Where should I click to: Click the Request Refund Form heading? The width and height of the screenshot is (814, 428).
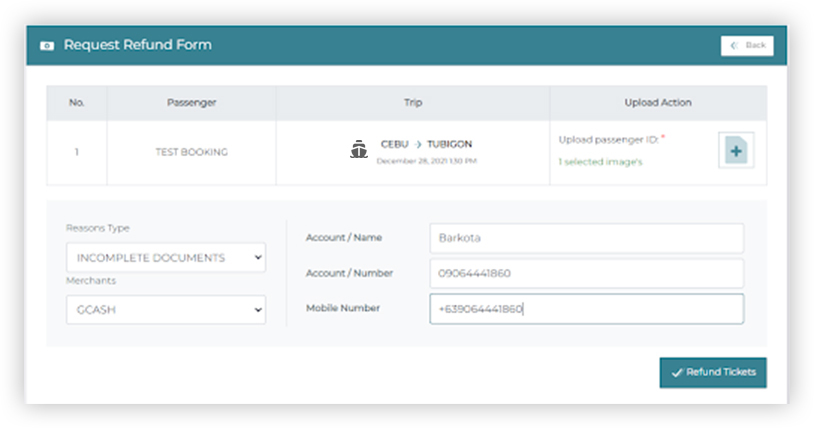(138, 46)
